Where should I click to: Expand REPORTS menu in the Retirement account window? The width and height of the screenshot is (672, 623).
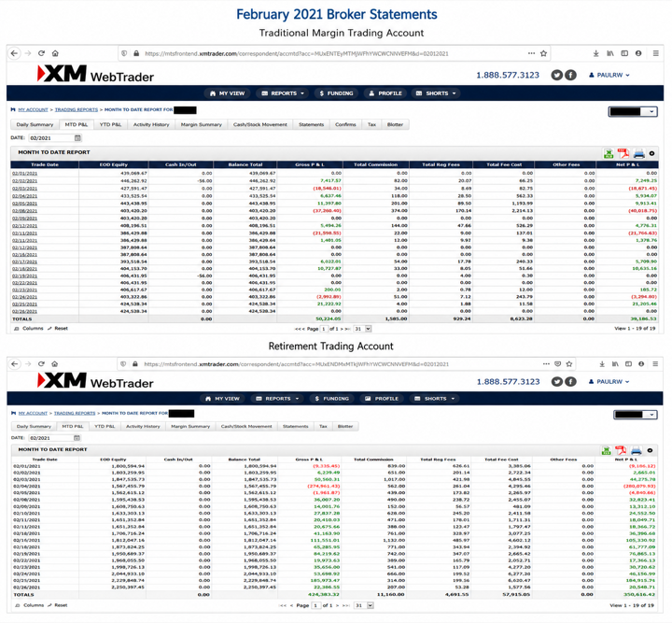pyautogui.click(x=278, y=399)
